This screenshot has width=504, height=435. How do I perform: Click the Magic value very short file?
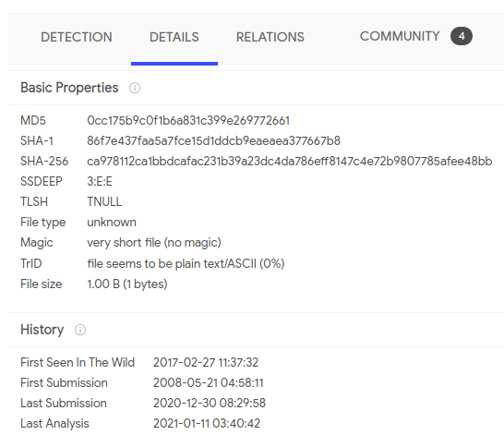pos(154,242)
